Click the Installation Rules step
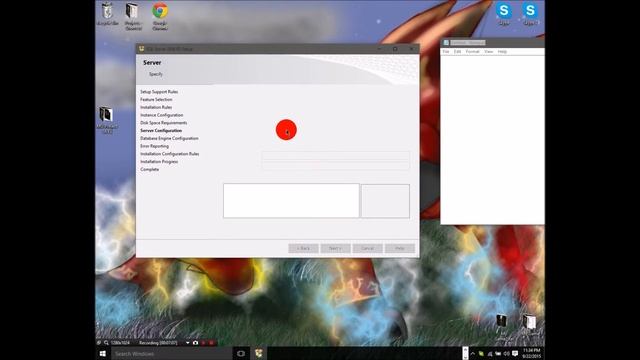 [x=156, y=107]
